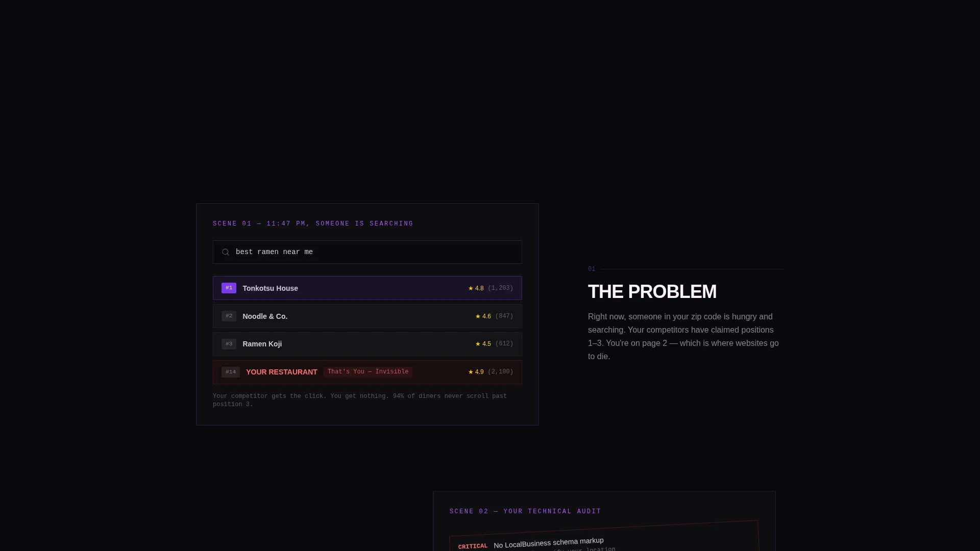Click the search magnifier icon
980x551 pixels.
click(x=226, y=252)
